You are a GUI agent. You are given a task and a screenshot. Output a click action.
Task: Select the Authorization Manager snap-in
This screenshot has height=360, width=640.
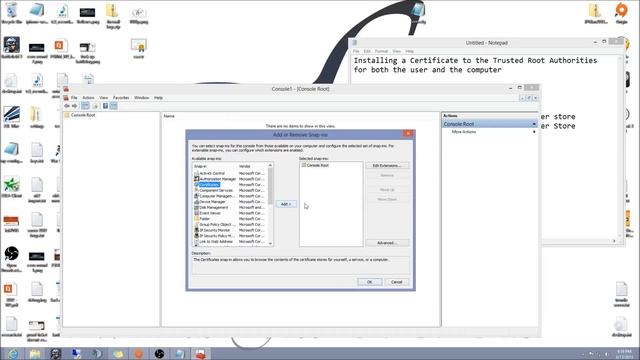tap(215, 179)
